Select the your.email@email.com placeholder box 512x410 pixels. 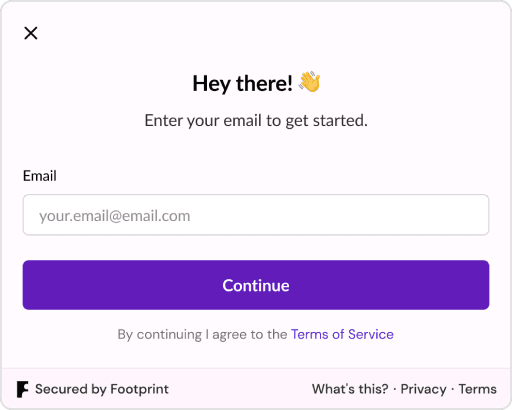point(256,215)
